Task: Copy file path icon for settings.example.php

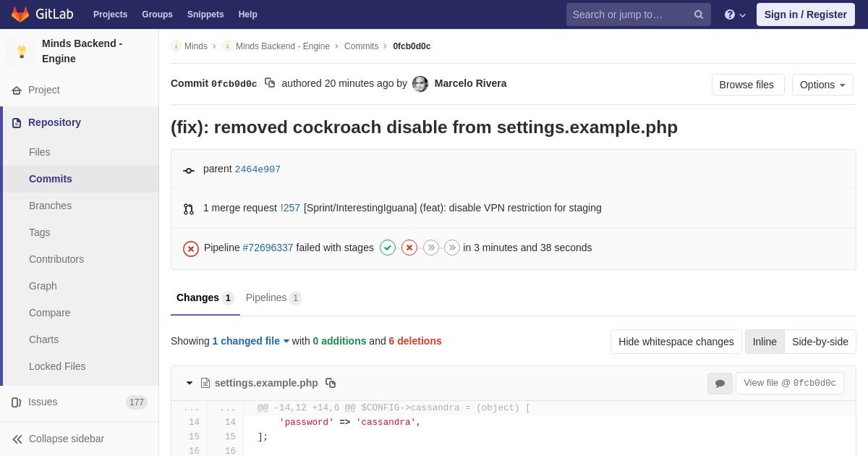Action: pyautogui.click(x=331, y=383)
